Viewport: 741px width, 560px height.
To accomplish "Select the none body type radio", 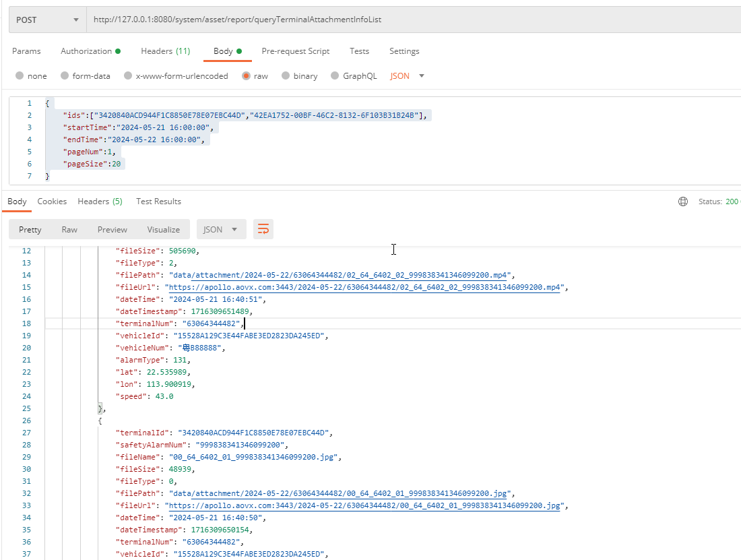I will [20, 76].
